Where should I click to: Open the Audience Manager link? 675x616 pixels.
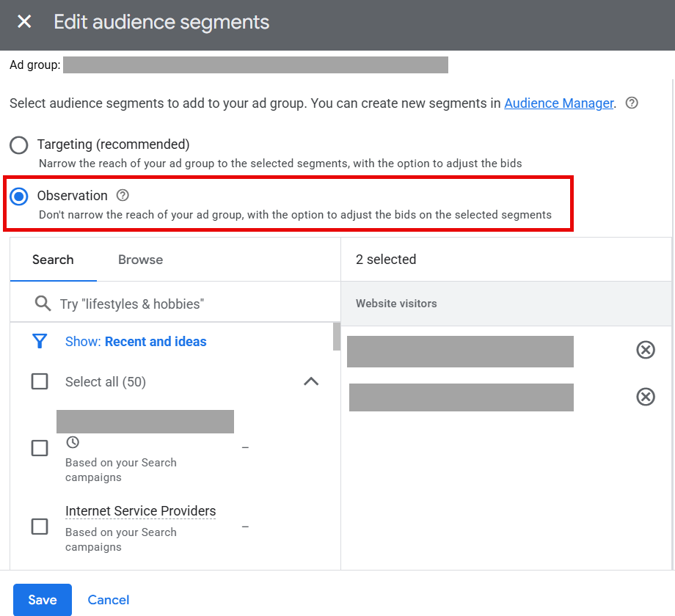click(559, 103)
